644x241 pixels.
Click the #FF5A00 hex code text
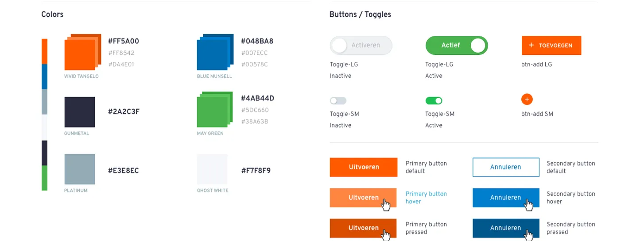click(x=124, y=41)
